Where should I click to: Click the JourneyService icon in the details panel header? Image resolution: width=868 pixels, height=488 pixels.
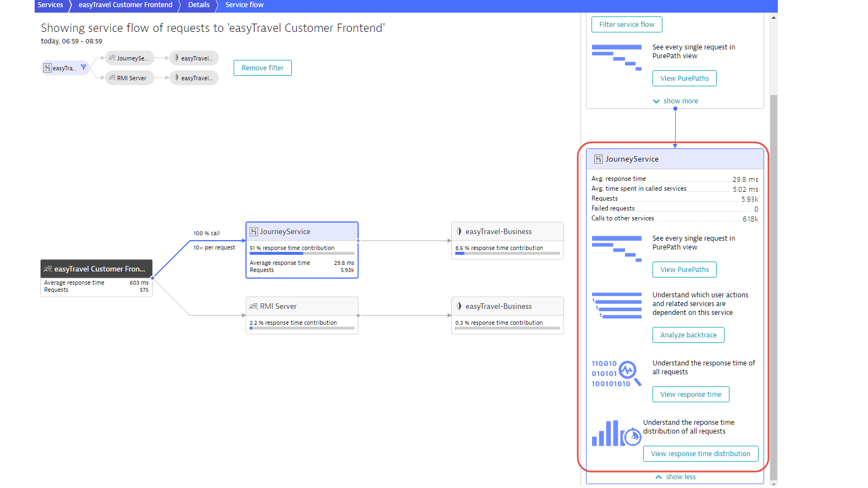598,159
